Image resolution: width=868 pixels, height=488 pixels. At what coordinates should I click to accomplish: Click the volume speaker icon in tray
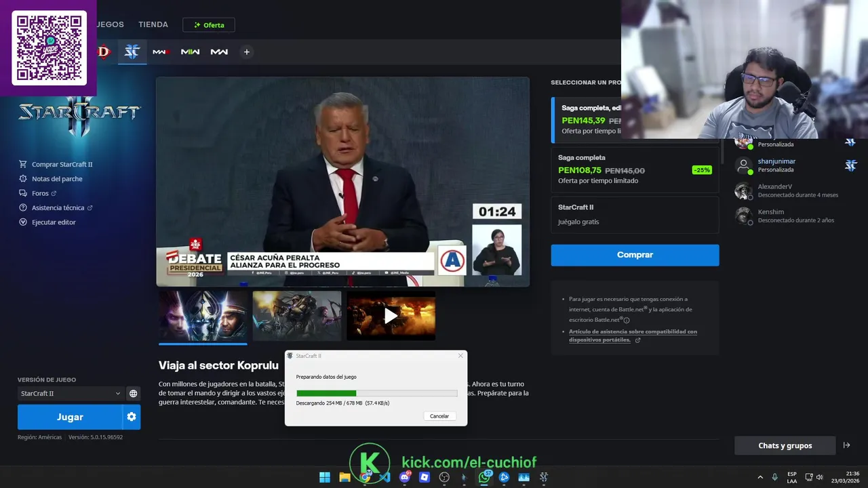(819, 477)
